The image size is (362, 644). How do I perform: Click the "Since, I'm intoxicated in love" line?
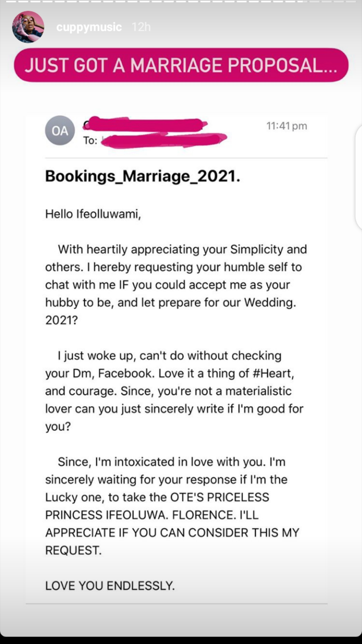(x=171, y=462)
